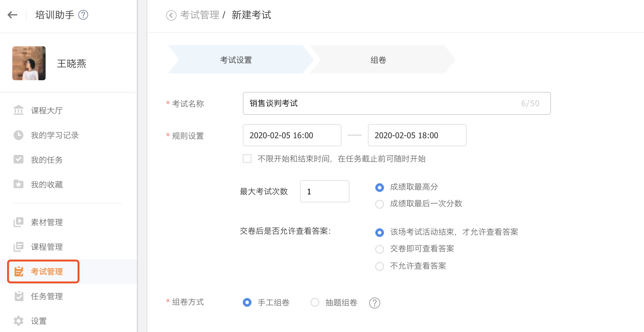Viewport: 644px width, 332px height.
Task: Select 抽题组卷 as the paper mode
Action: (x=315, y=302)
